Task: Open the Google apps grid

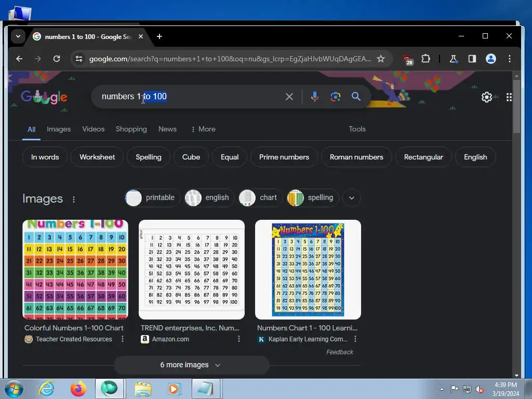Action: pyautogui.click(x=509, y=97)
